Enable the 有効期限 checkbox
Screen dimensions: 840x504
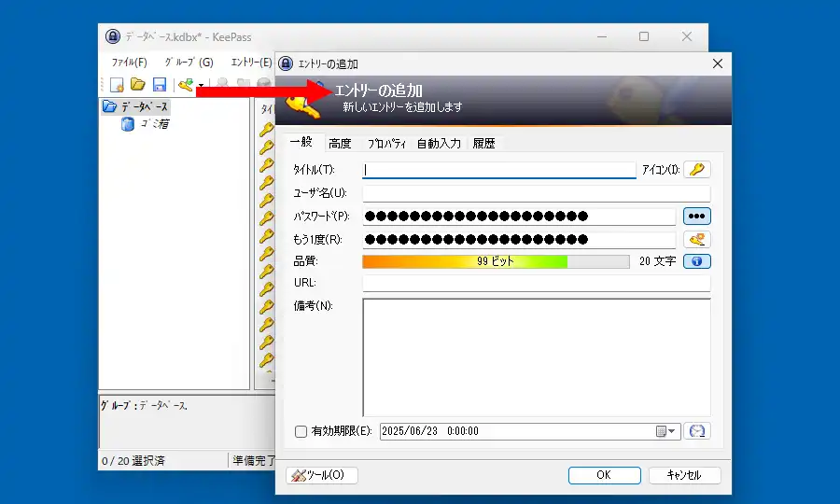[x=301, y=432]
